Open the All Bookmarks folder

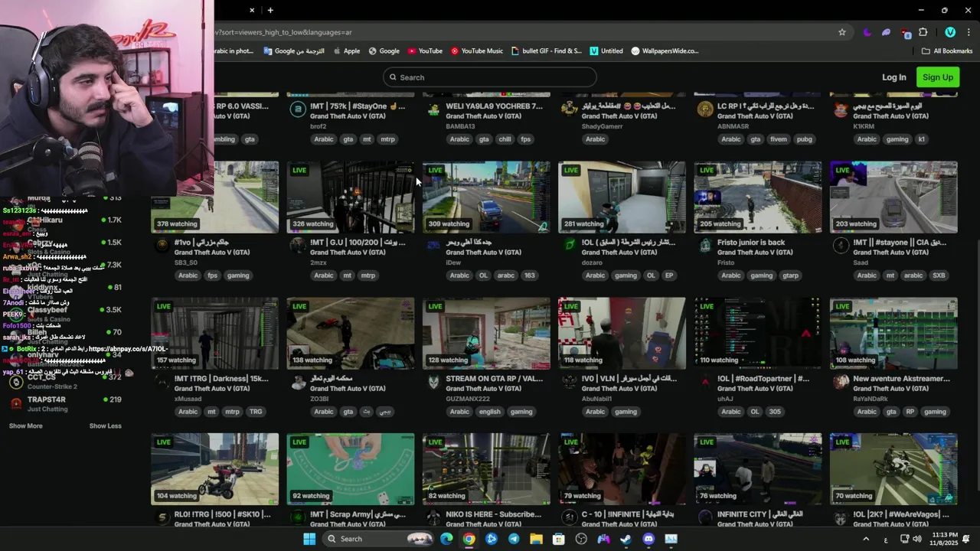tap(947, 51)
